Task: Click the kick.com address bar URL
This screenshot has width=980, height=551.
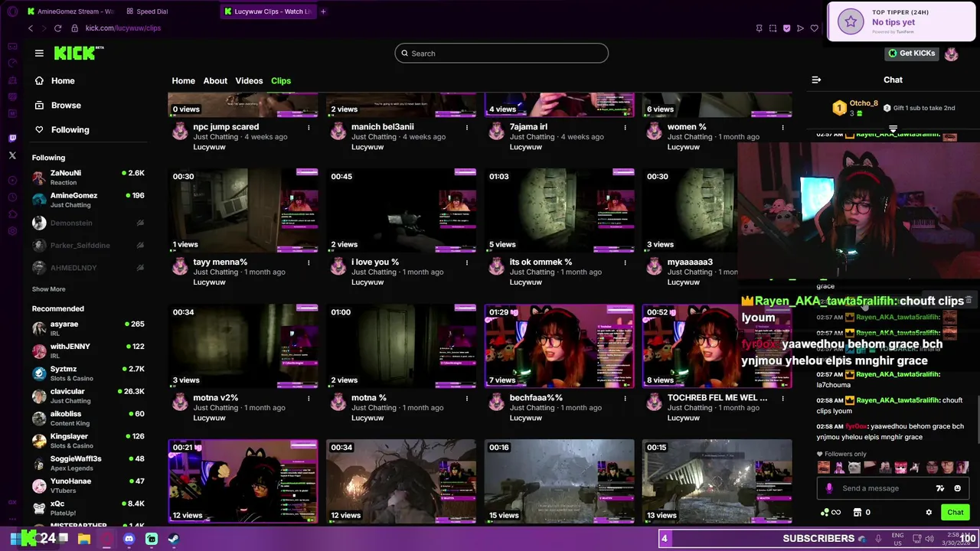Action: pos(123,28)
